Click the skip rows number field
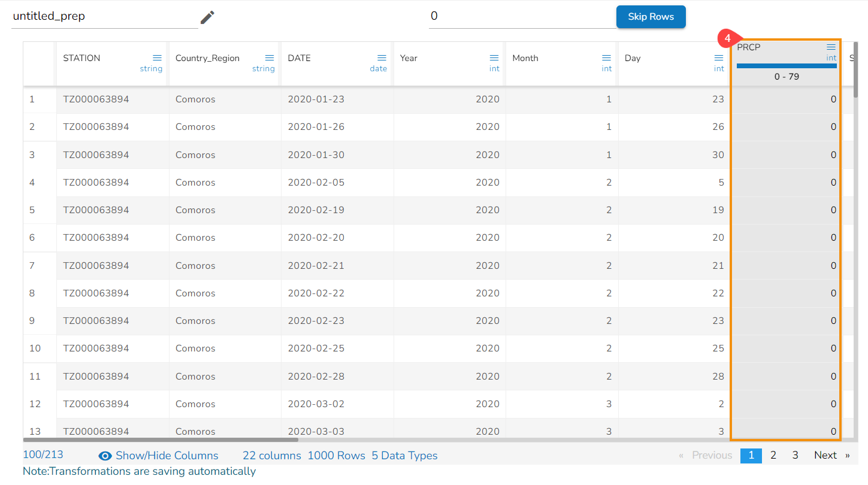This screenshot has height=485, width=868. click(x=521, y=16)
